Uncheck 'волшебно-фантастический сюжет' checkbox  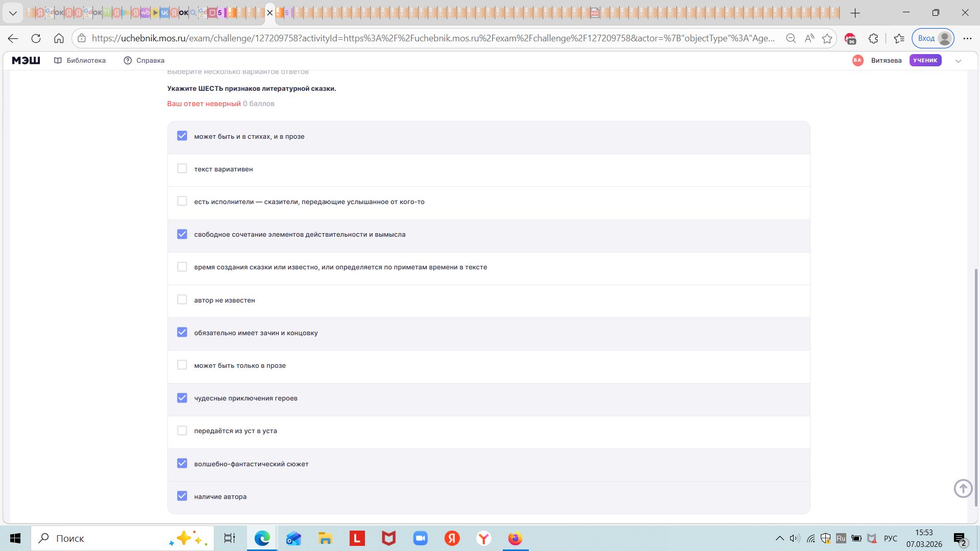click(182, 463)
